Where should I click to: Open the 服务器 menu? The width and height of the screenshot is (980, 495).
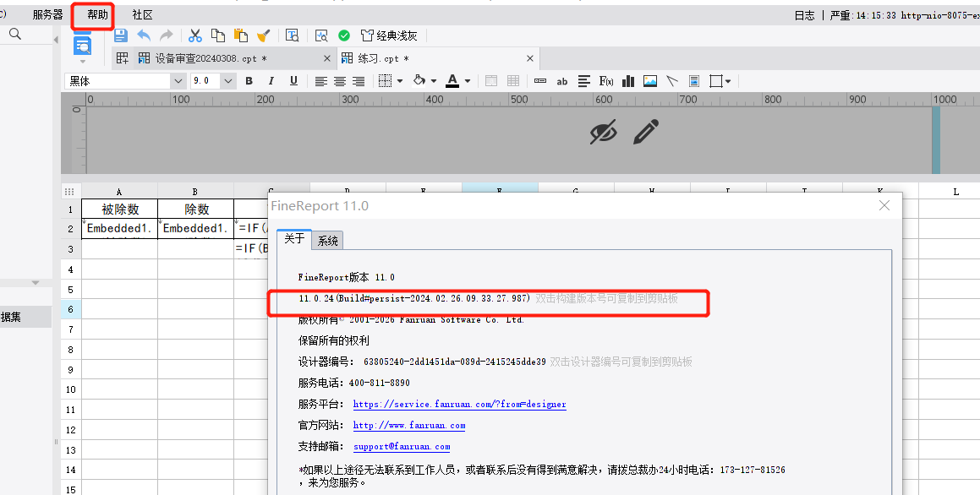pos(47,15)
